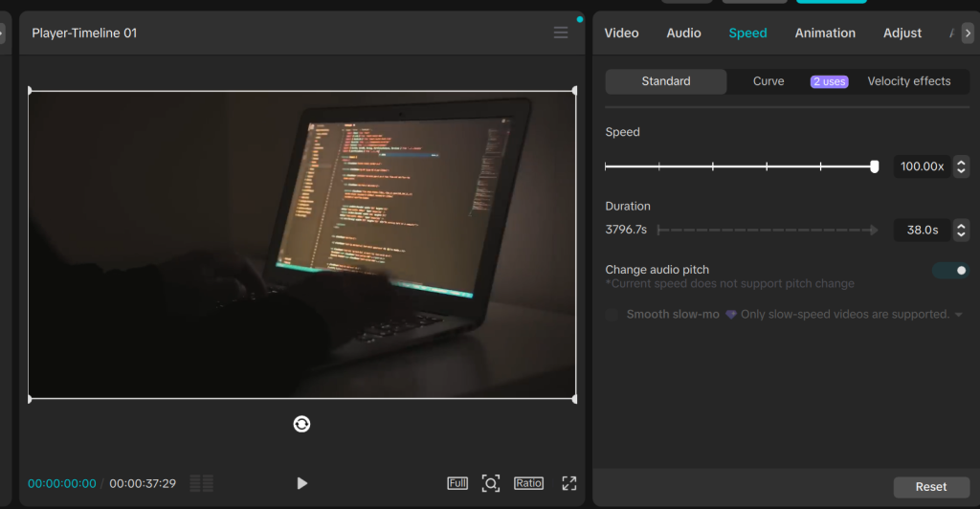This screenshot has width=980, height=509.
Task: Click the zoom-to-fit magnifier icon
Action: coord(491,483)
